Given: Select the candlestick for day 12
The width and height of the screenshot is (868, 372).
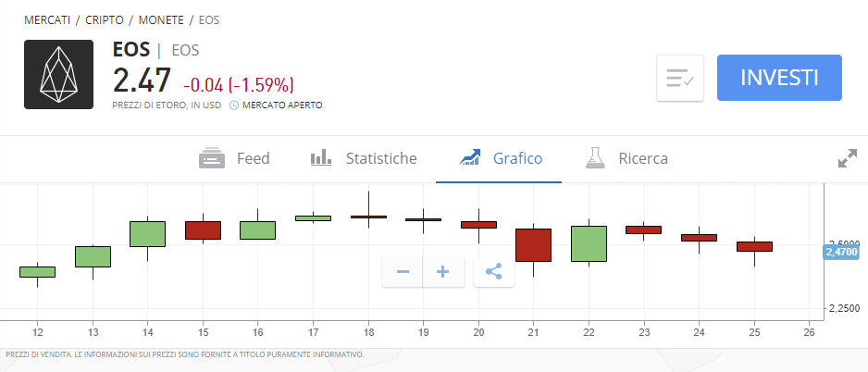Looking at the screenshot, I should 38,272.
